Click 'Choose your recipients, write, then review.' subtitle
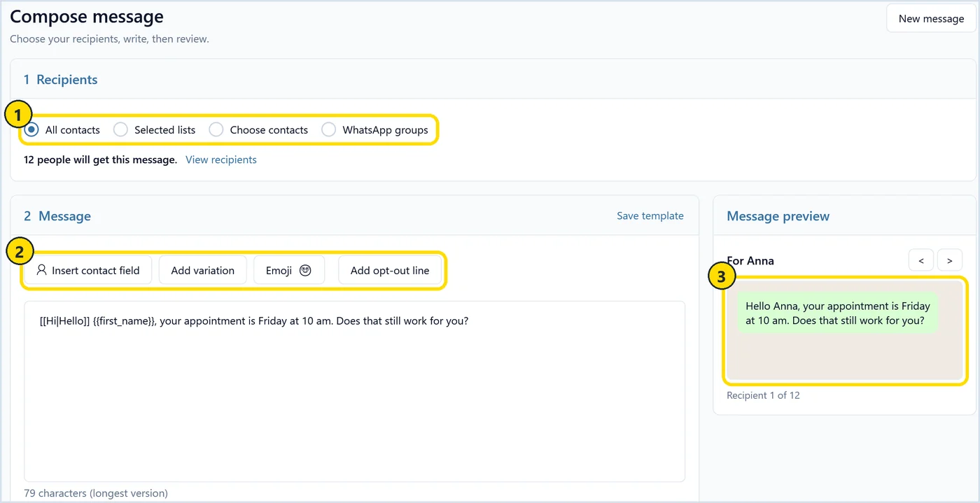 coord(109,39)
